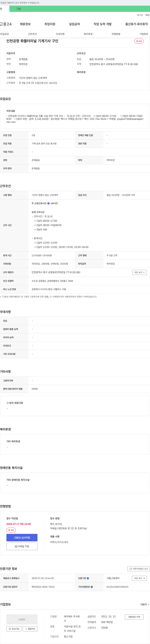
Task: Open the 채용정보 이력 button
Action: point(134,617)
